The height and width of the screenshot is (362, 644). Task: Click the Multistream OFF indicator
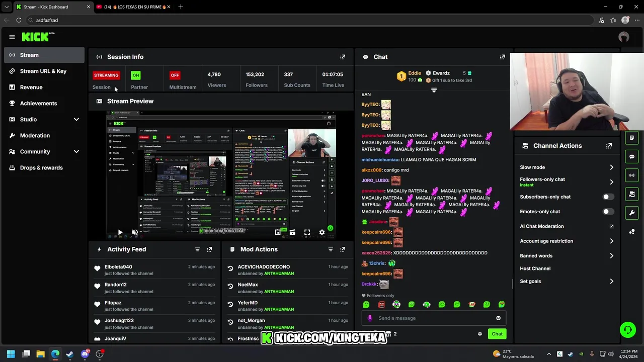[175, 75]
